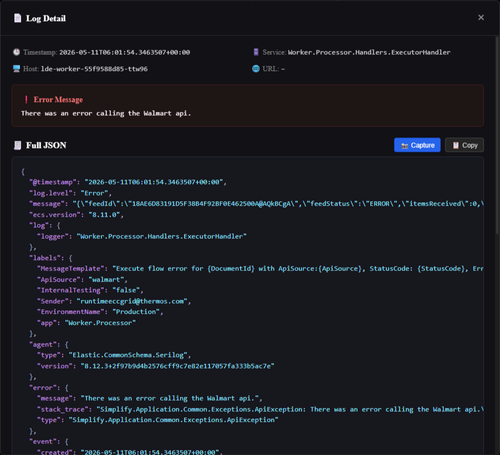Click the clock icon beside Timestamp

click(16, 52)
